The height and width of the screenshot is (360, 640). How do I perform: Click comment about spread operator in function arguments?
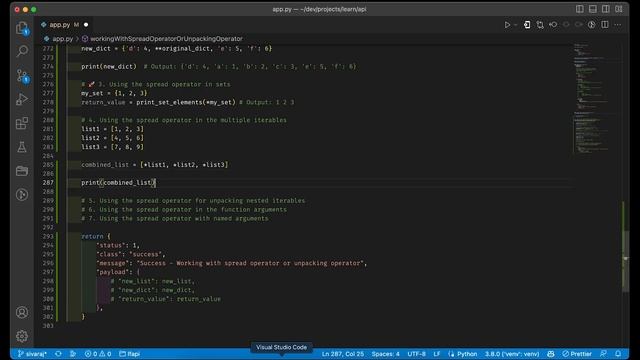[x=184, y=209]
